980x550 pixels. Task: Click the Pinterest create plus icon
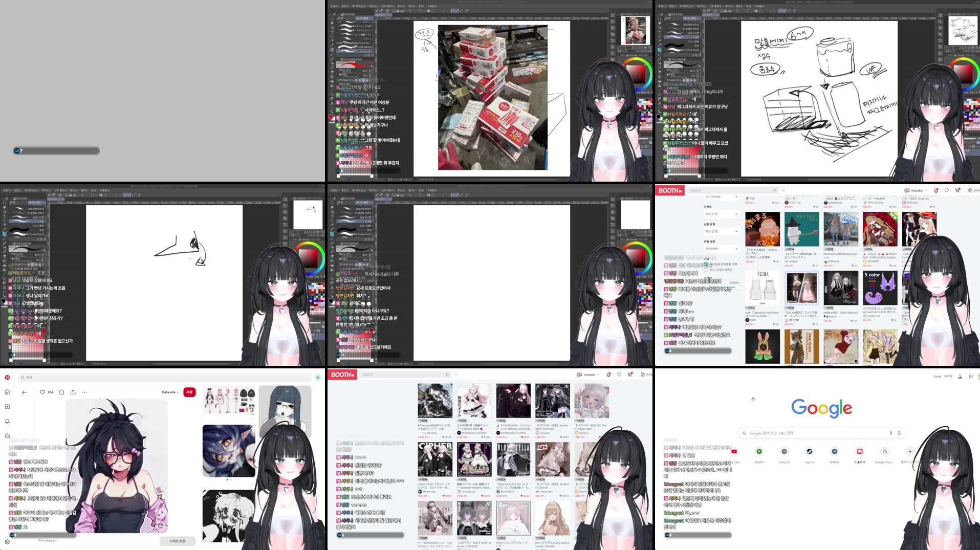click(x=7, y=407)
